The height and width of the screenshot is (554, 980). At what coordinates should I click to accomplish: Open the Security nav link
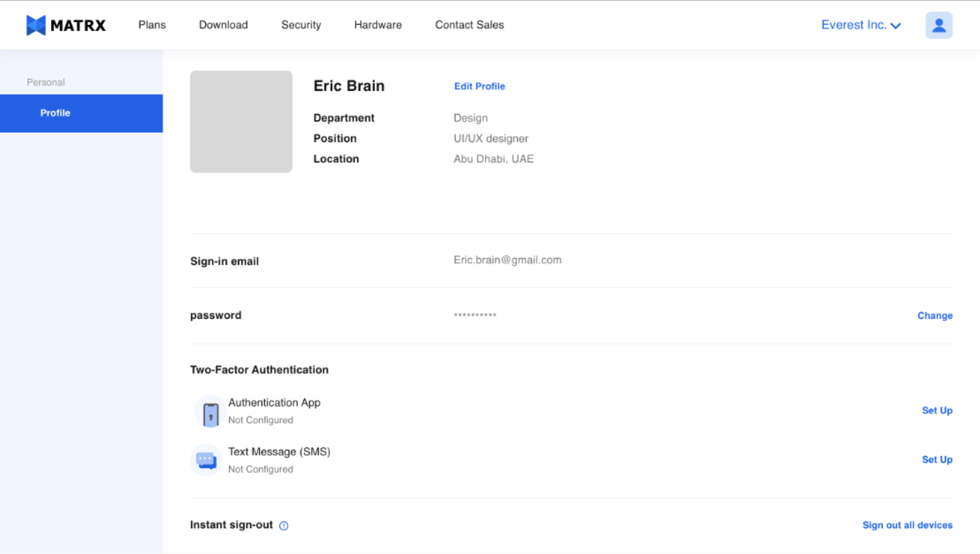click(301, 25)
